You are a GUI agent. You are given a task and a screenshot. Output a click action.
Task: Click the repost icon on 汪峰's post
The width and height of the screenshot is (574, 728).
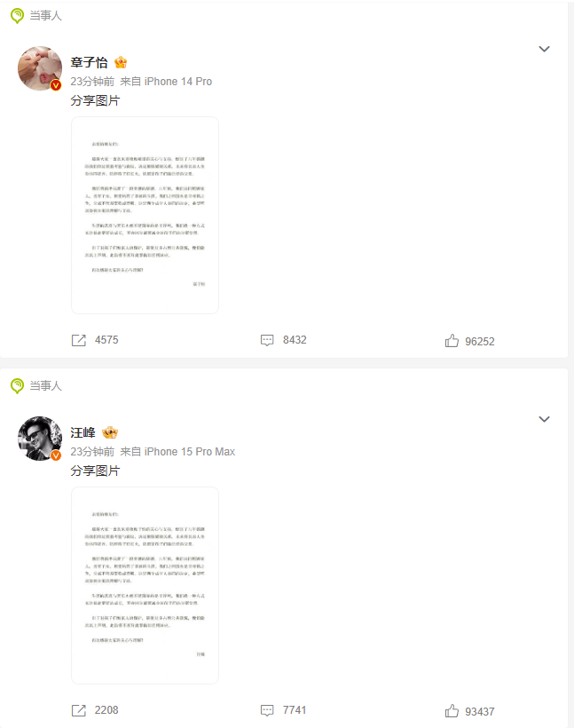coord(79,710)
